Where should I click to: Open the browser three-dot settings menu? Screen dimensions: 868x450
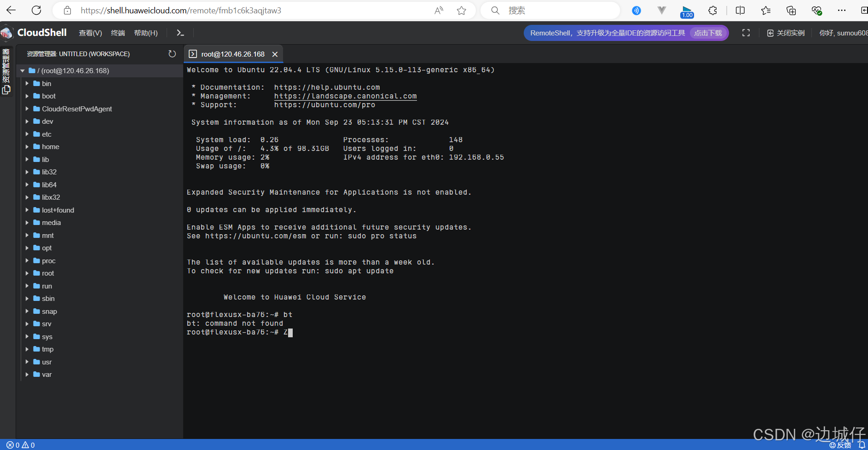coord(842,10)
